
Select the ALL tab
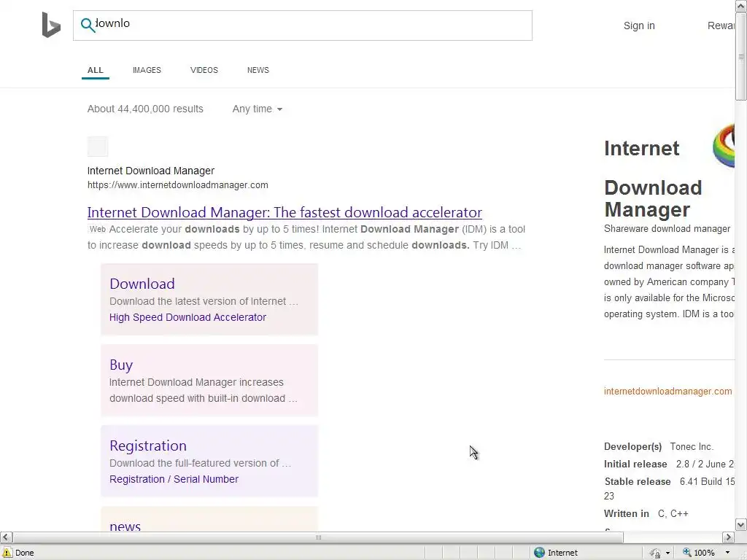tap(96, 70)
